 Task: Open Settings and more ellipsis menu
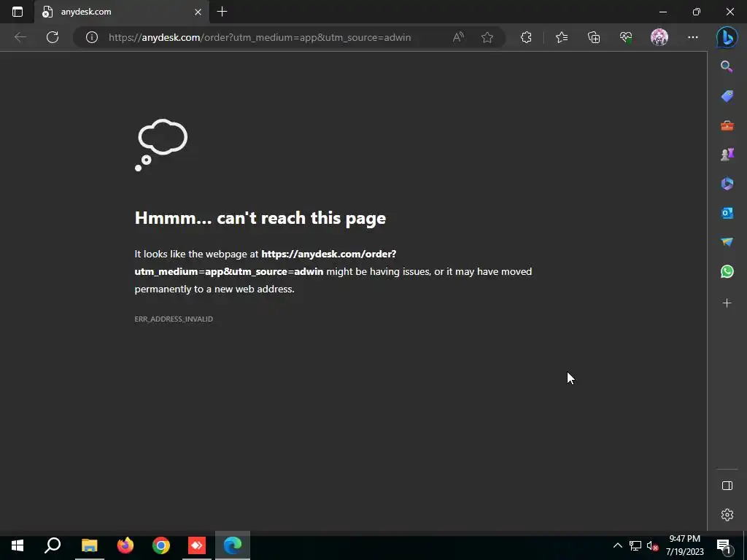[x=693, y=37]
